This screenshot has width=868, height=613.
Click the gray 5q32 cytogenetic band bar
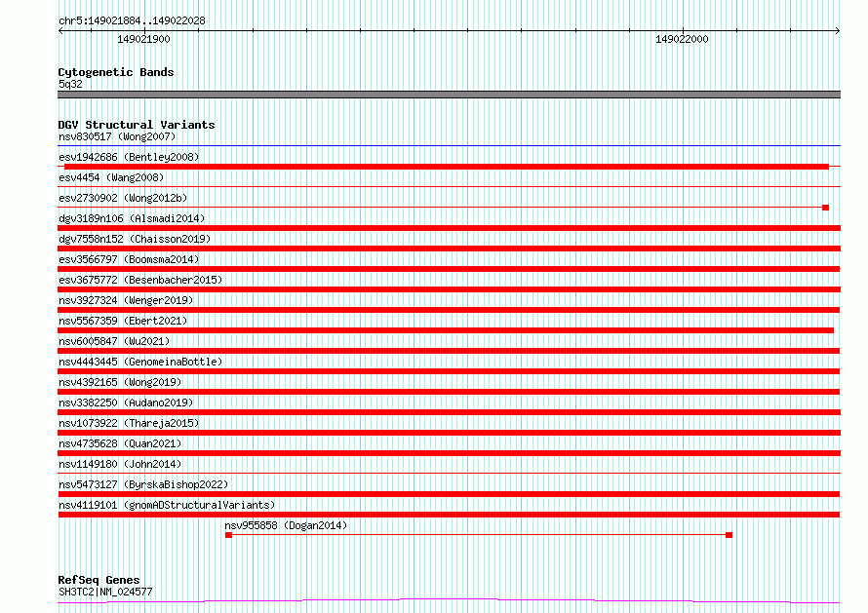click(x=449, y=95)
